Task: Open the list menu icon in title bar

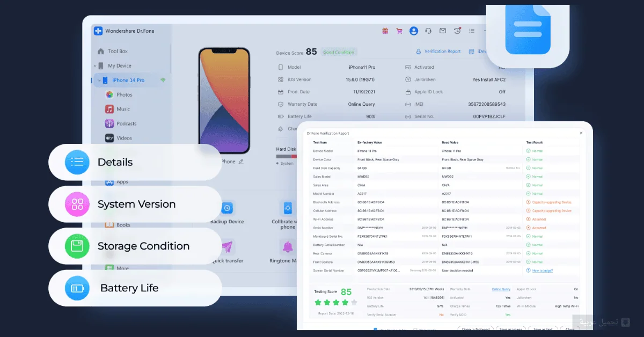Action: 472,31
